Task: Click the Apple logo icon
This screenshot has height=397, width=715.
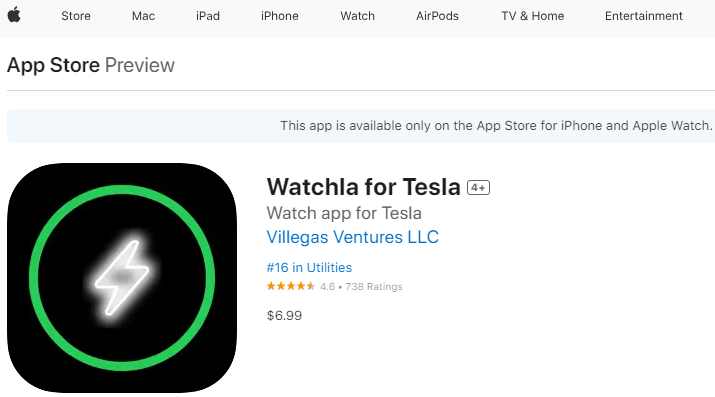Action: [x=14, y=15]
